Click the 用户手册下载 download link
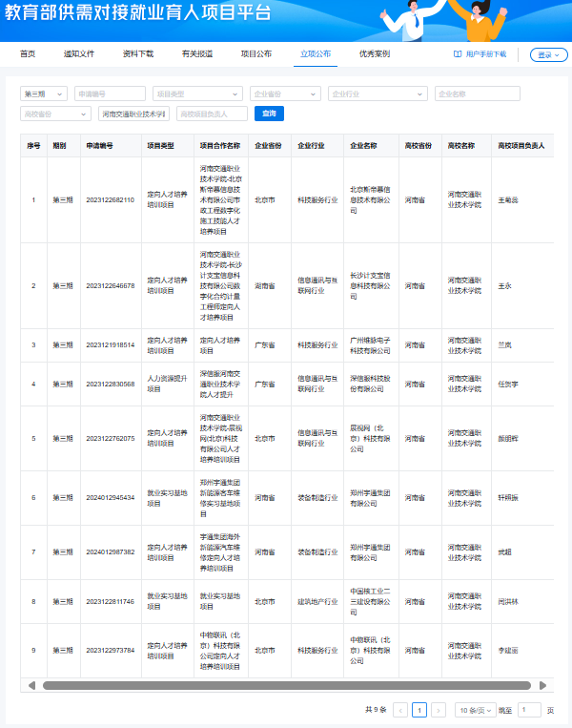Image resolution: width=572 pixels, height=728 pixels. pyautogui.click(x=486, y=54)
